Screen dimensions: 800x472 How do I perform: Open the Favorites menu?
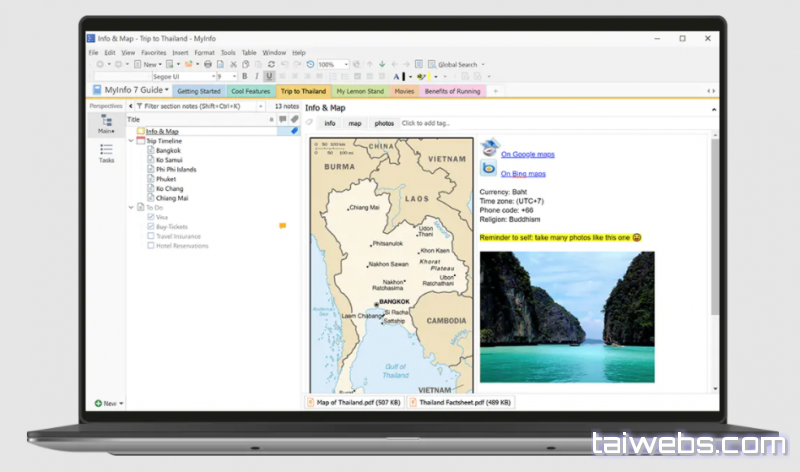[153, 52]
